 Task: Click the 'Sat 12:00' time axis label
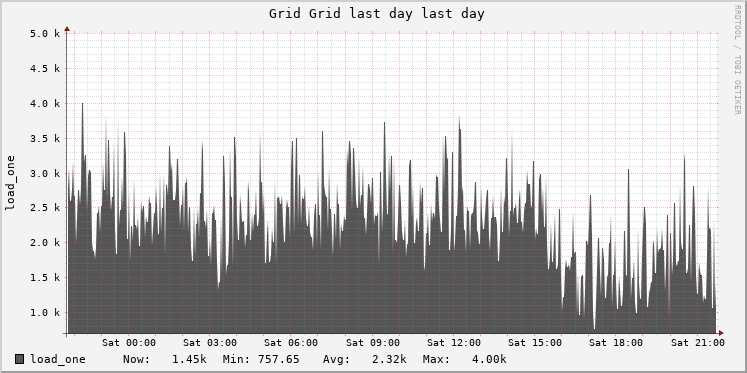coord(454,343)
